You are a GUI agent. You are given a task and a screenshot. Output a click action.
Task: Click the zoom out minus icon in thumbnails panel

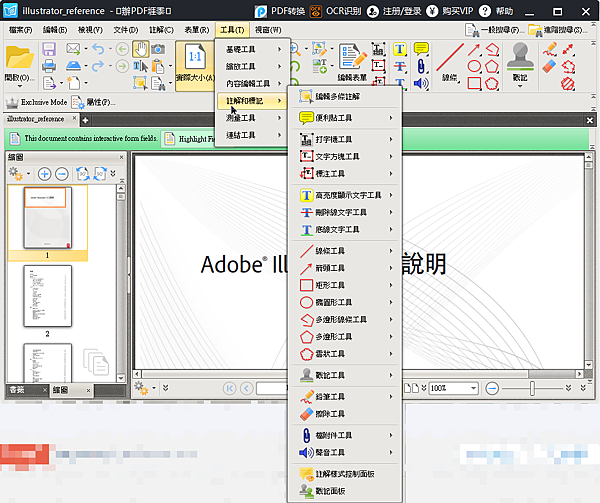62,174
